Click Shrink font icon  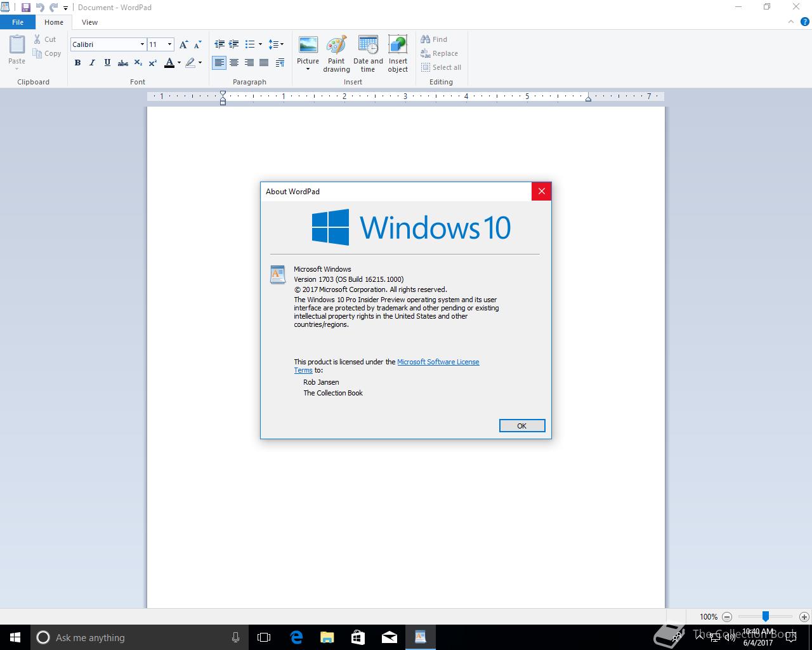pyautogui.click(x=197, y=44)
